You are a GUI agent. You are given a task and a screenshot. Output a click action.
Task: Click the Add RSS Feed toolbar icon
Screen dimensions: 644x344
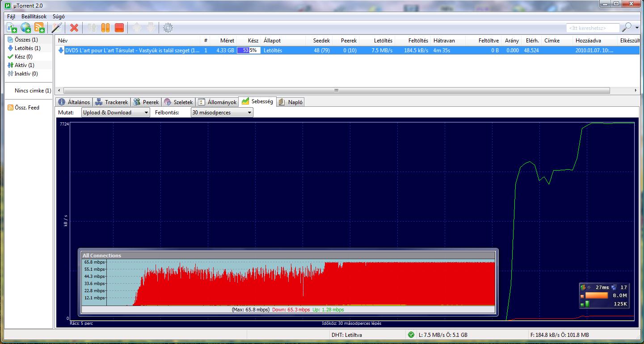(x=39, y=28)
